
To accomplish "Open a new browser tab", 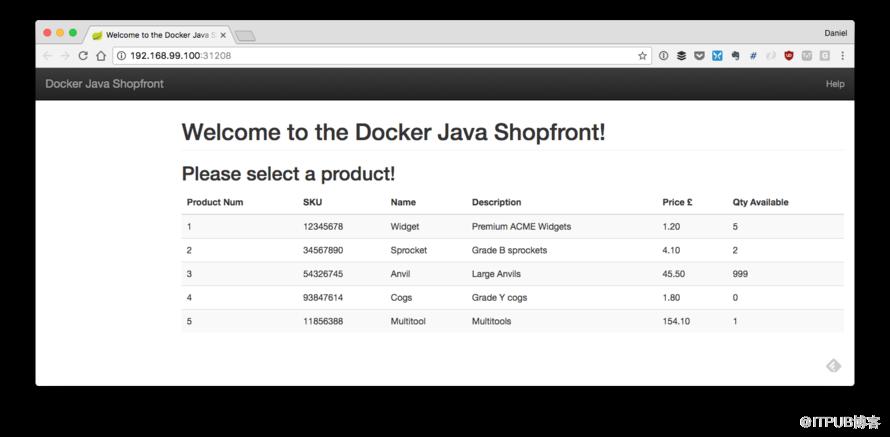I will (245, 36).
